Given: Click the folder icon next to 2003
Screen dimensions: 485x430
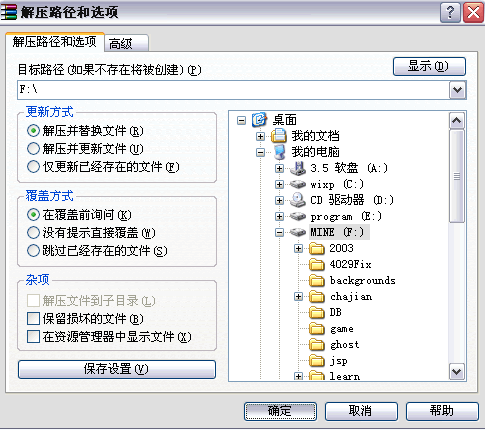Looking at the screenshot, I should pyautogui.click(x=317, y=248).
